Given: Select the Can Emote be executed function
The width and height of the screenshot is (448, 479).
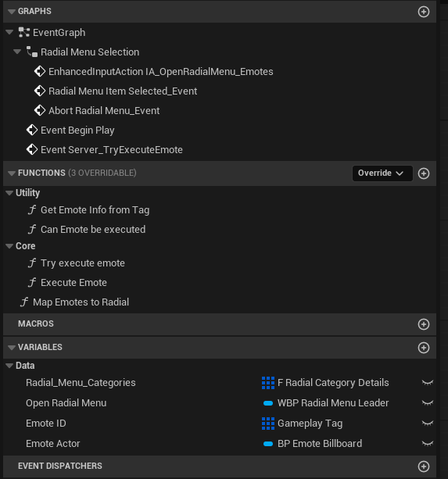Looking at the screenshot, I should [x=93, y=230].
